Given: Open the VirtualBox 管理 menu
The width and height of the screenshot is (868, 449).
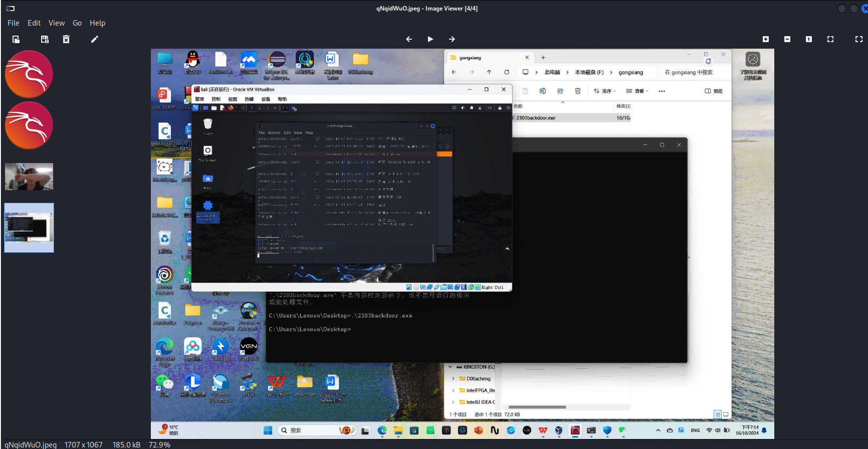Looking at the screenshot, I should pyautogui.click(x=199, y=99).
